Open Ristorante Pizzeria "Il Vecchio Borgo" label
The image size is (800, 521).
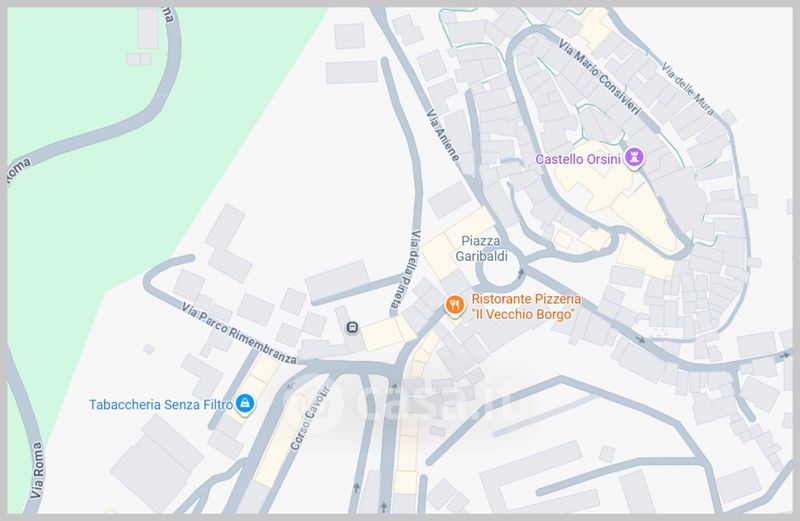coord(526,306)
